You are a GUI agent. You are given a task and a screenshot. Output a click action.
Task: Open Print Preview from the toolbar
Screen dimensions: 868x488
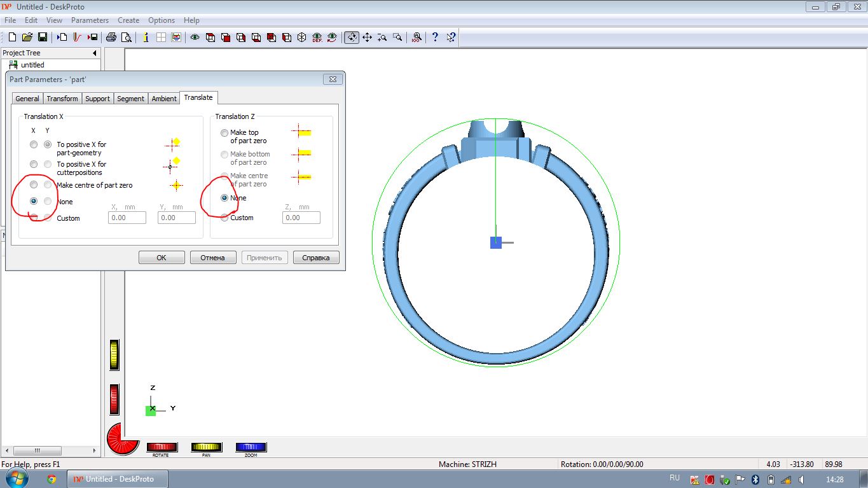click(x=127, y=38)
